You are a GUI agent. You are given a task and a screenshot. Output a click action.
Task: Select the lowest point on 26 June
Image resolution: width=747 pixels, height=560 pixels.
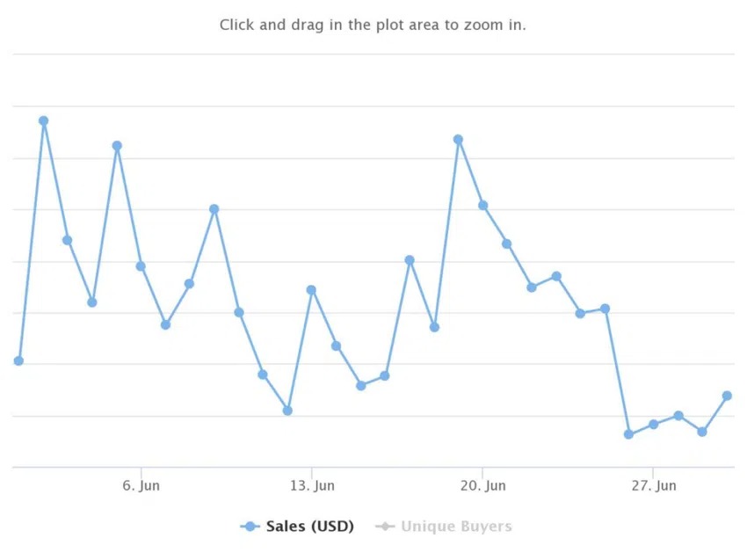[x=628, y=434]
